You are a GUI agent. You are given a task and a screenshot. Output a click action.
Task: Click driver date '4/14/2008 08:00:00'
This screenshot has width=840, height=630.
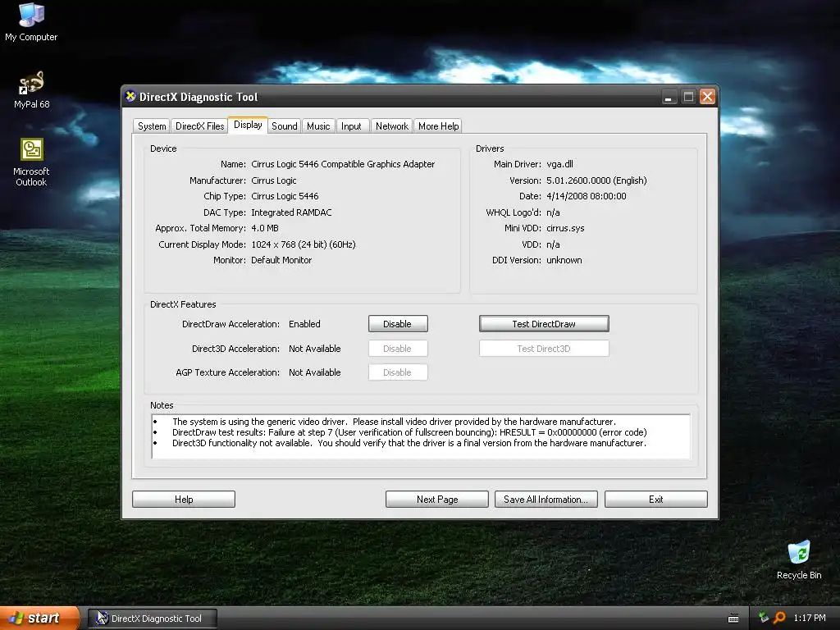(586, 196)
